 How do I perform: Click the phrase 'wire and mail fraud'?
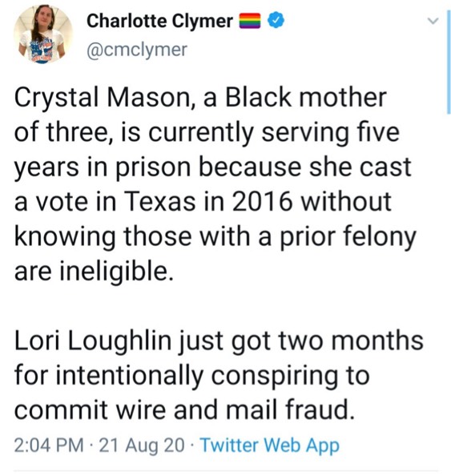tap(236, 409)
